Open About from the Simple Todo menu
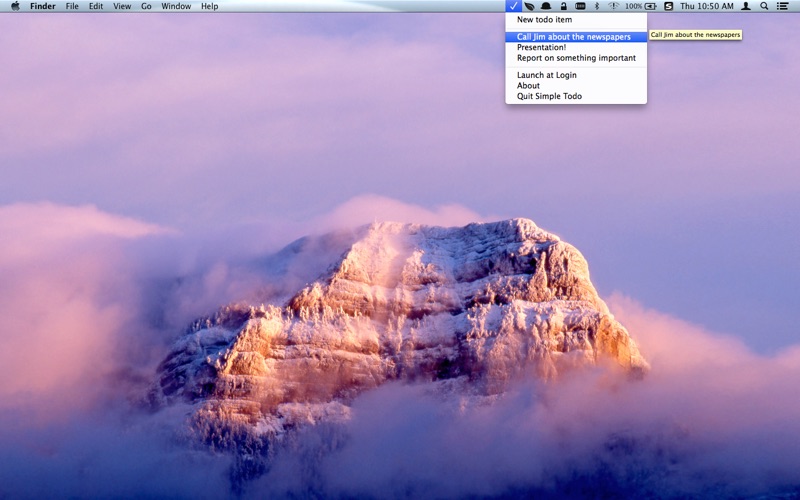 (x=576, y=86)
